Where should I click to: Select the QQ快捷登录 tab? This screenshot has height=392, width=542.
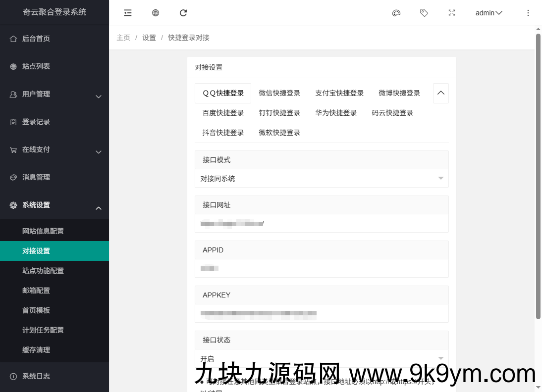coord(223,93)
